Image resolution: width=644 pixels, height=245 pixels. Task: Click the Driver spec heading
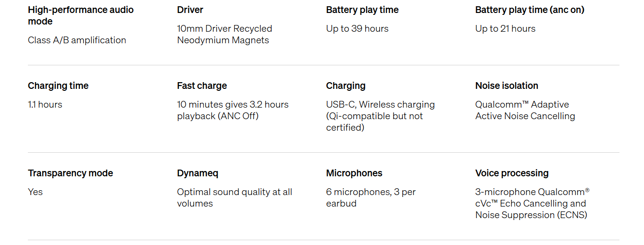point(190,10)
